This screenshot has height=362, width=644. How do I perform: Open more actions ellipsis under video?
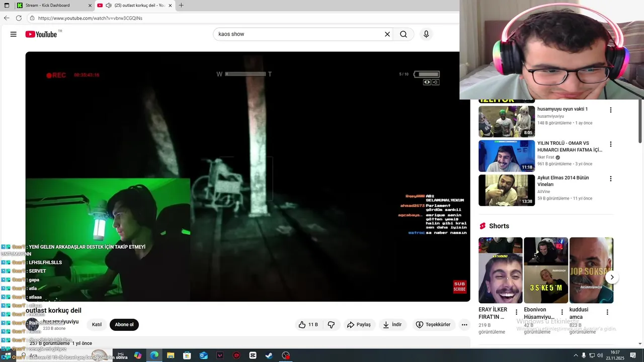pyautogui.click(x=464, y=325)
